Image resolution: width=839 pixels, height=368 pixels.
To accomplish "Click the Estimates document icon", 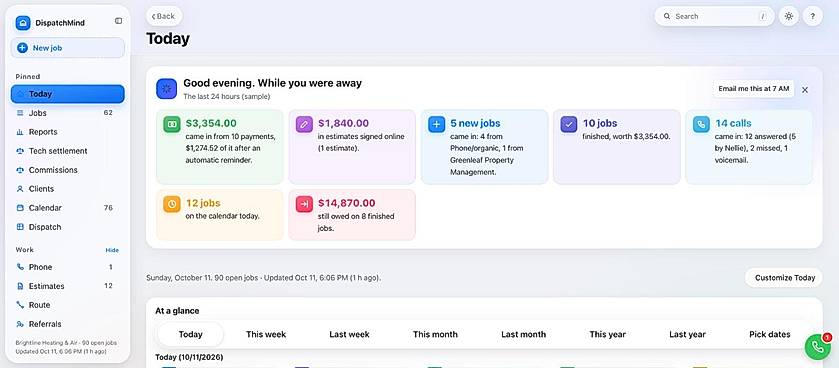I will tap(20, 286).
